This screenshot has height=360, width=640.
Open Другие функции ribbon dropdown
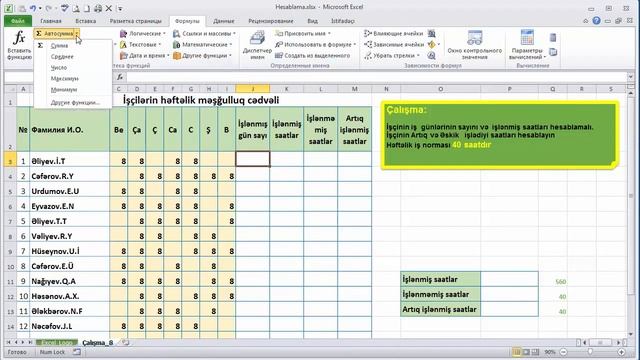(x=202, y=56)
